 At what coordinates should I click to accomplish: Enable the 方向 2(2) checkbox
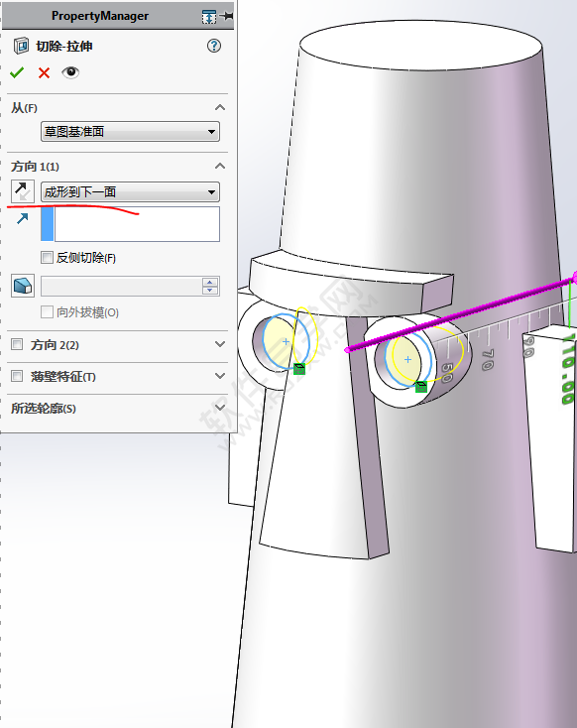point(17,344)
